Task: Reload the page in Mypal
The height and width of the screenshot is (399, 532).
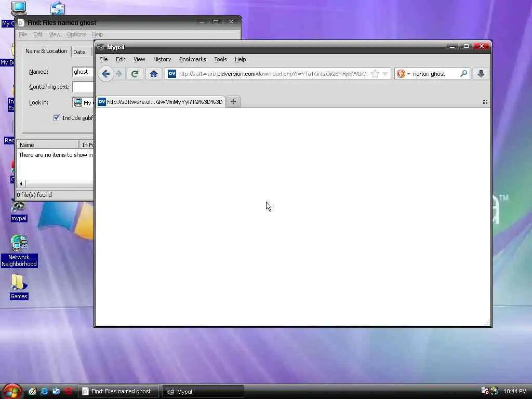Action: click(x=135, y=74)
